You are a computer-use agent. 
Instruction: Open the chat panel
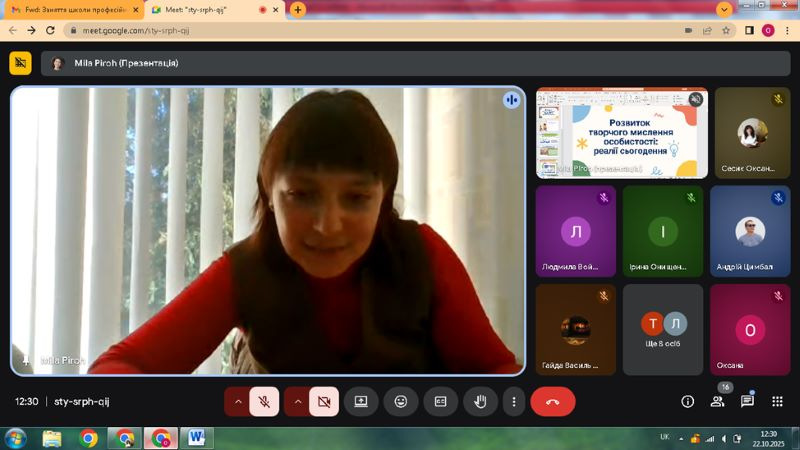pos(747,401)
